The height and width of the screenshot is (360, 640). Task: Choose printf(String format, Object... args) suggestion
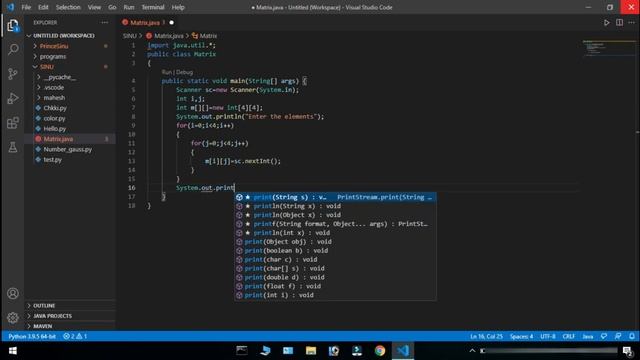[336, 224]
